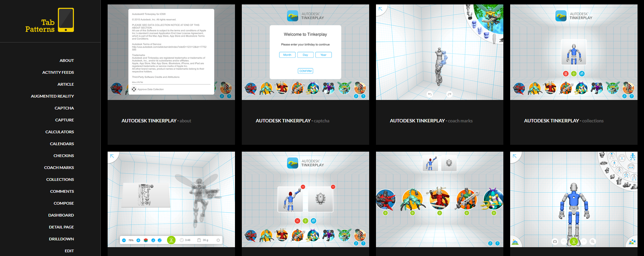Open the DASHBOARD sidebar item
This screenshot has height=256, width=644.
[x=61, y=215]
